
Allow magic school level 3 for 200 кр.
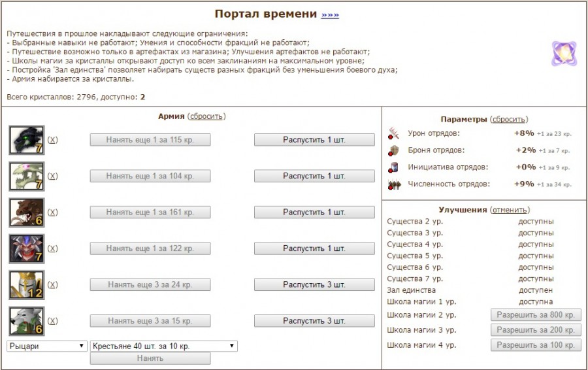point(536,330)
